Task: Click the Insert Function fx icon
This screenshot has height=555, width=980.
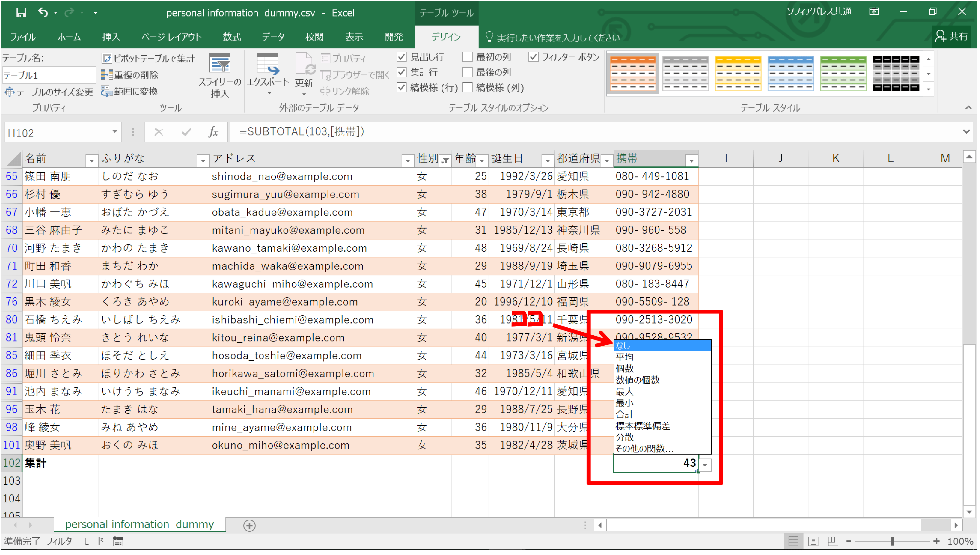Action: [x=213, y=132]
